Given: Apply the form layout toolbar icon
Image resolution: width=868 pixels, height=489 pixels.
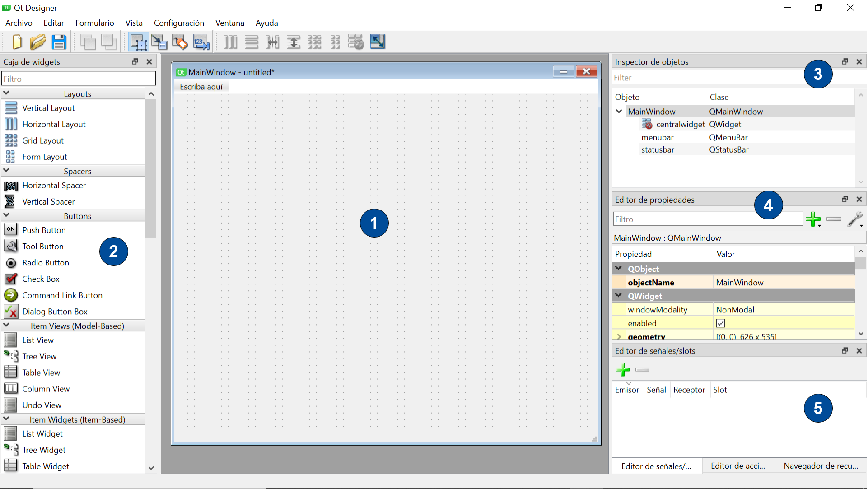Looking at the screenshot, I should (335, 42).
